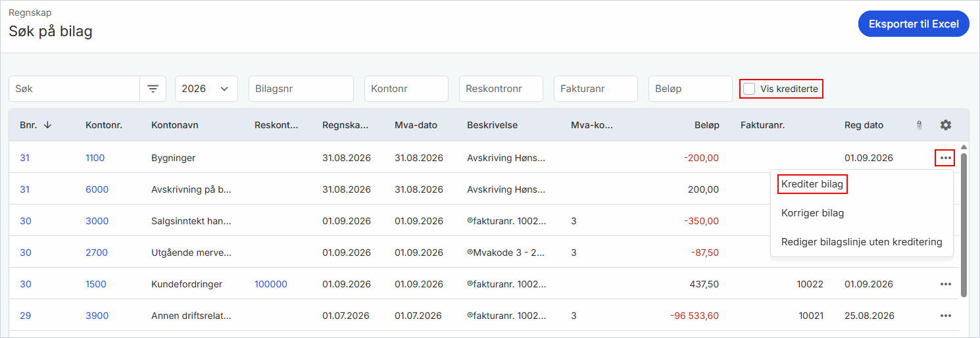The height and width of the screenshot is (338, 980).
Task: Click amount -87,50
Action: (705, 253)
